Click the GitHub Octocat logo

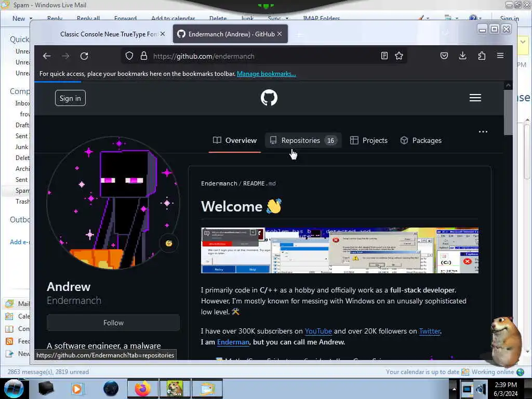269,98
